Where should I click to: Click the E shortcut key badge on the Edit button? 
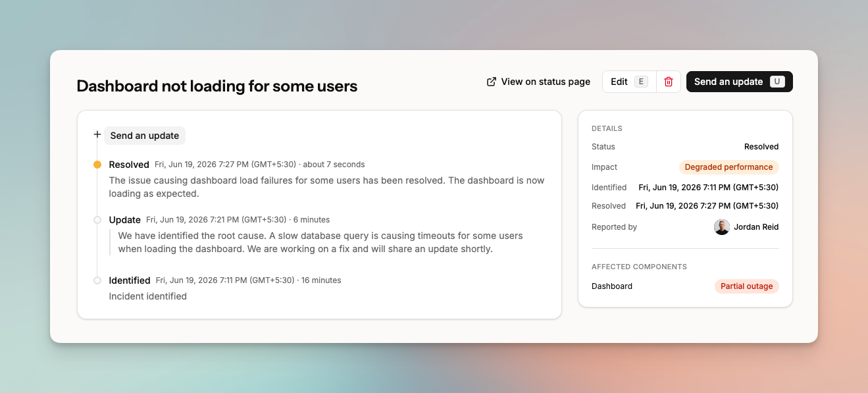(x=642, y=82)
